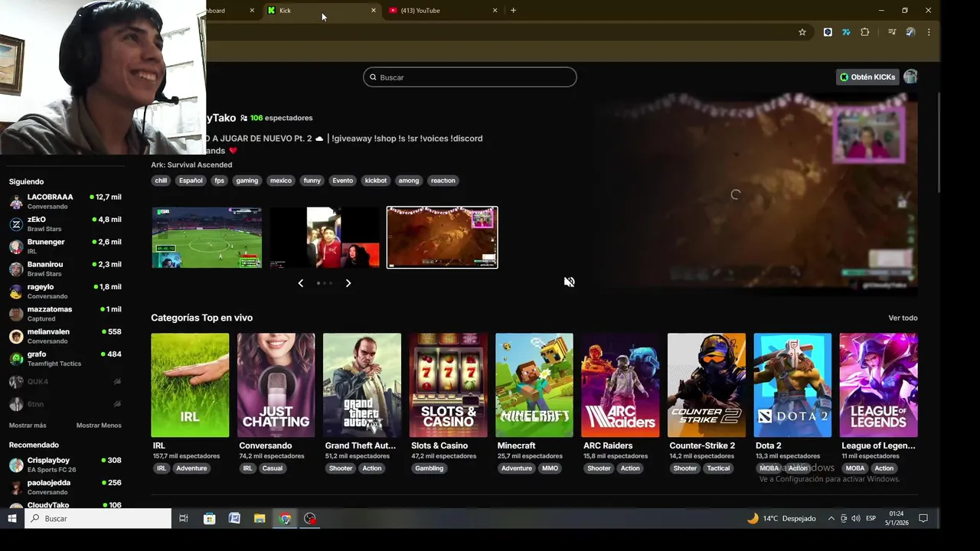Open the ARC Raiders category card
980x551 pixels.
tap(620, 385)
